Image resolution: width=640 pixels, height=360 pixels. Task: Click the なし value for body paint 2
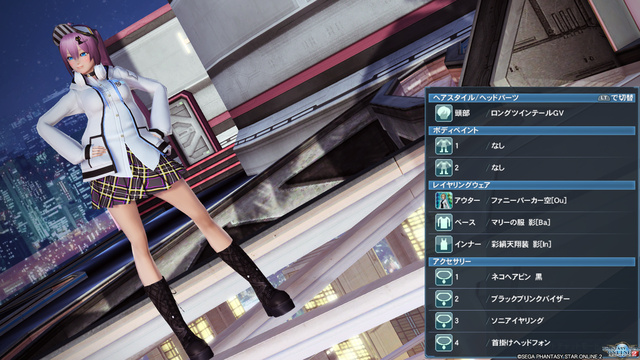(498, 168)
